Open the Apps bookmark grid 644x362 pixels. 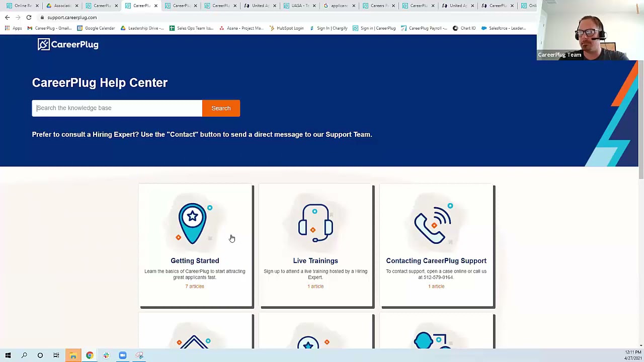click(13, 28)
